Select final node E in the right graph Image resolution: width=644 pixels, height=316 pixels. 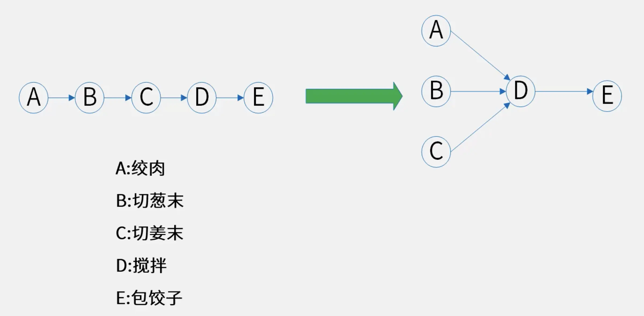click(607, 96)
